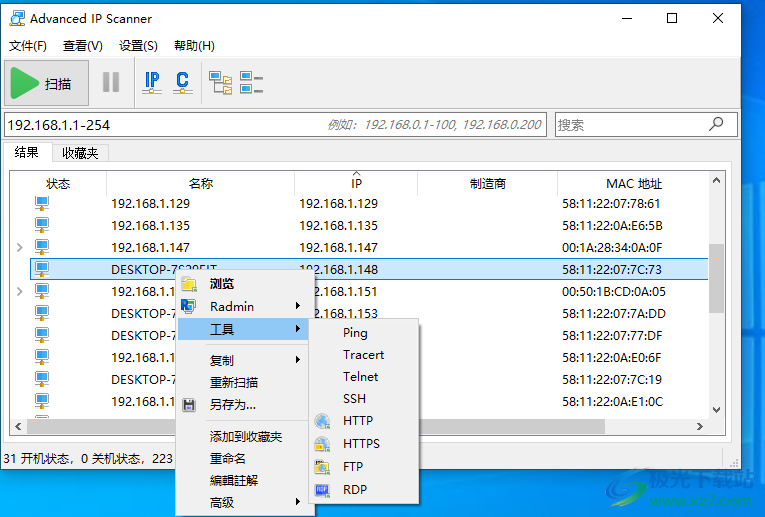Expand the 192.168.1.147 row chevron
This screenshot has width=765, height=517.
(20, 247)
